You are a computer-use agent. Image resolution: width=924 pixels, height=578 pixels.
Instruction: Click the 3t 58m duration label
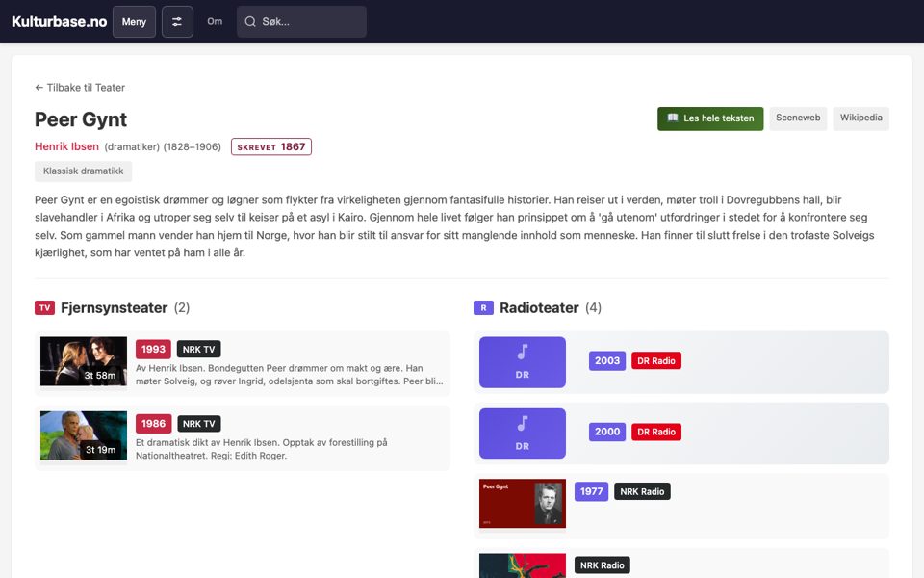pyautogui.click(x=99, y=375)
